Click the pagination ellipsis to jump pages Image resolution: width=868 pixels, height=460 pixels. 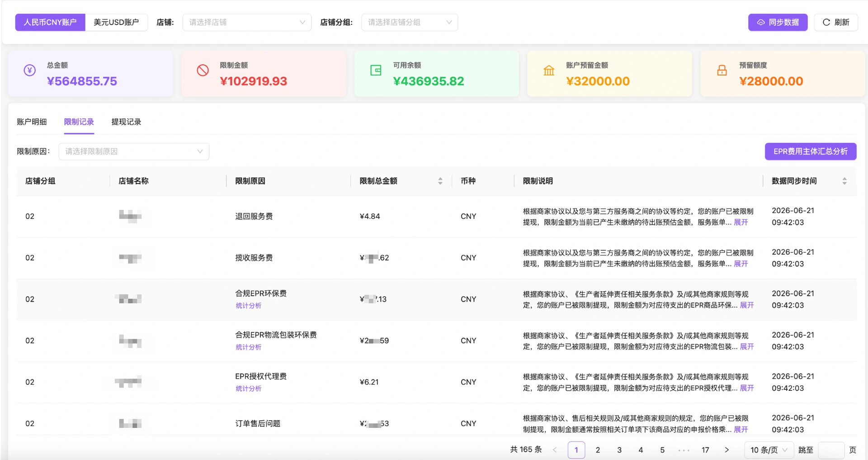click(684, 450)
